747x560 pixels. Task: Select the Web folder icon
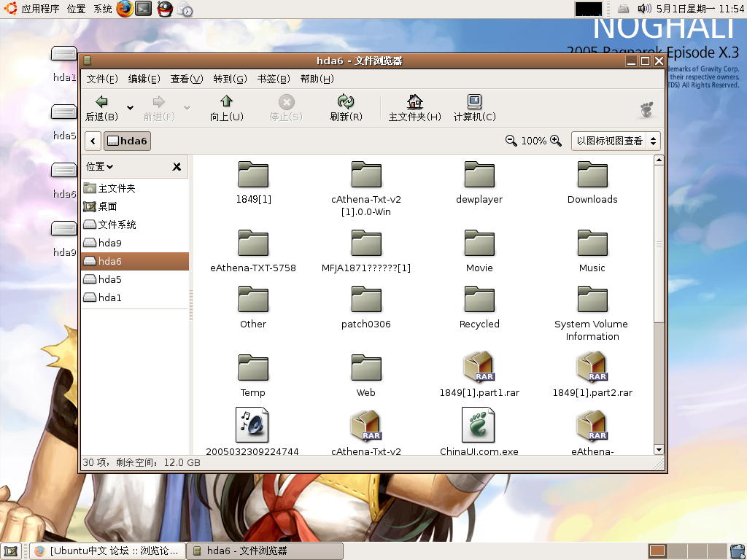(366, 368)
